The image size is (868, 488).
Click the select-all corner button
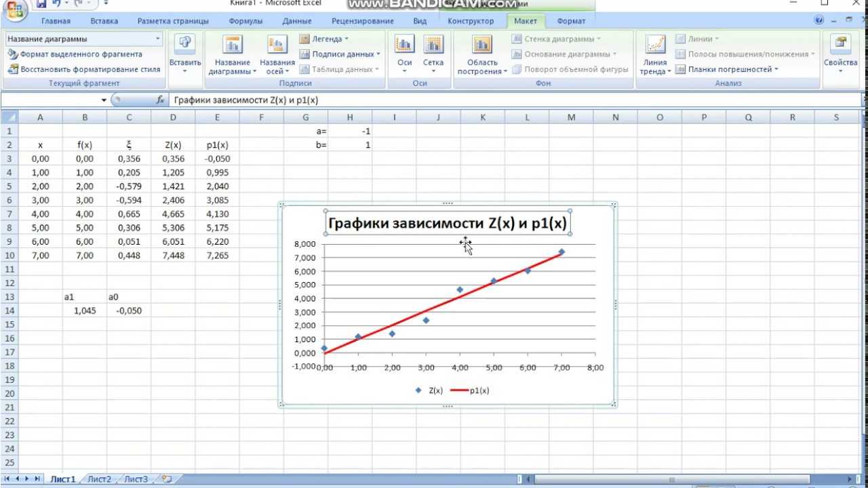9,117
